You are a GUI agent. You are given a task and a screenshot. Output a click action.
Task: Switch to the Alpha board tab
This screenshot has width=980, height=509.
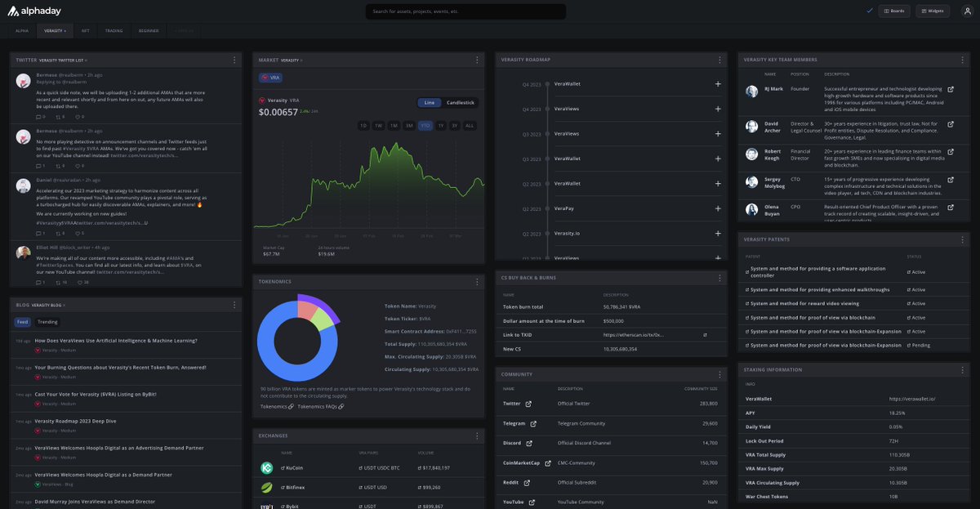[x=22, y=31]
